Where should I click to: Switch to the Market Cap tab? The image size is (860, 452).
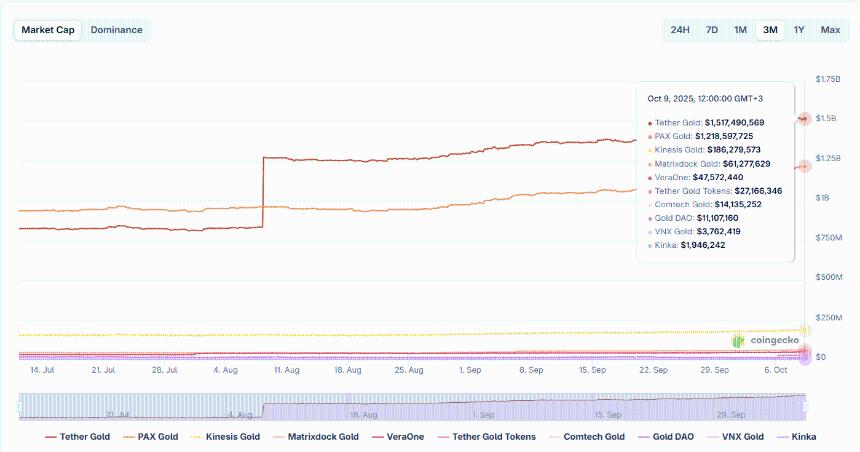[47, 30]
